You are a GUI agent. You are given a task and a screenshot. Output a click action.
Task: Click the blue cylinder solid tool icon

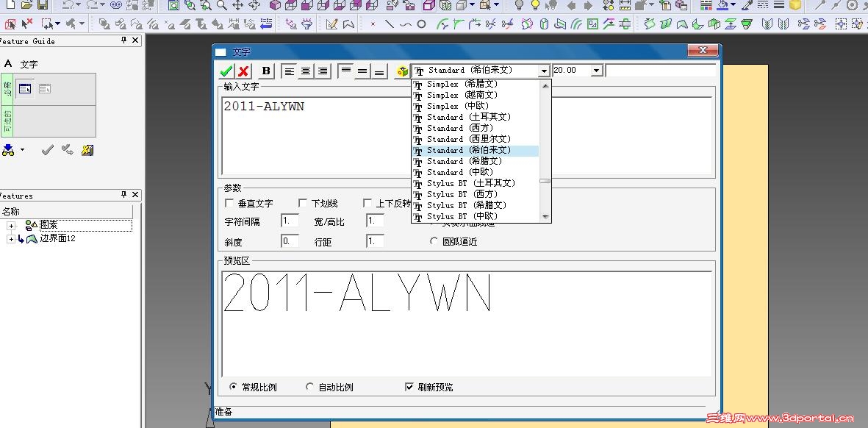click(x=544, y=24)
